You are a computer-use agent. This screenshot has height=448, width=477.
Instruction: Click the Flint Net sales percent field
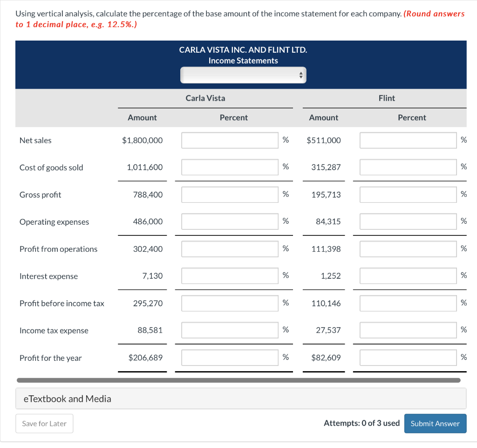point(408,140)
